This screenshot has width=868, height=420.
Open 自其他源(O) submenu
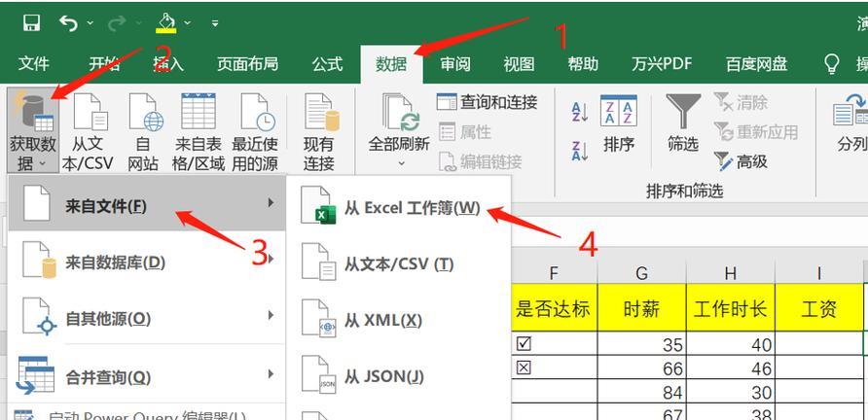point(147,318)
